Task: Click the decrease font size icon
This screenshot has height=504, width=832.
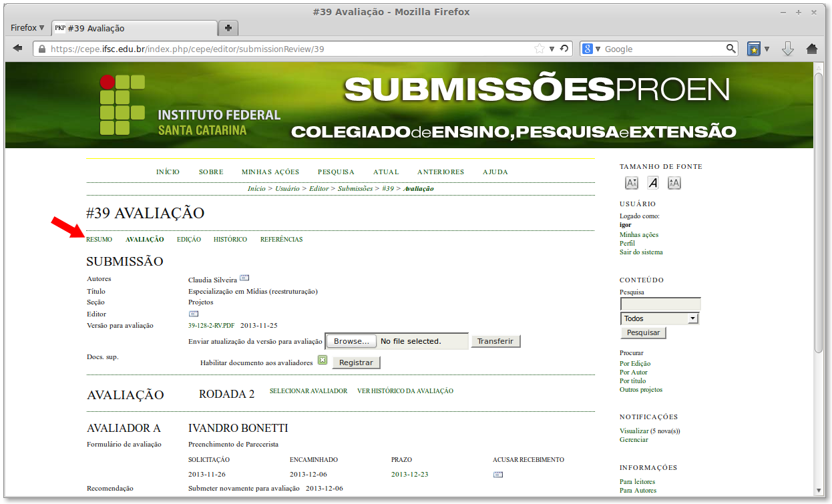Action: [x=630, y=182]
